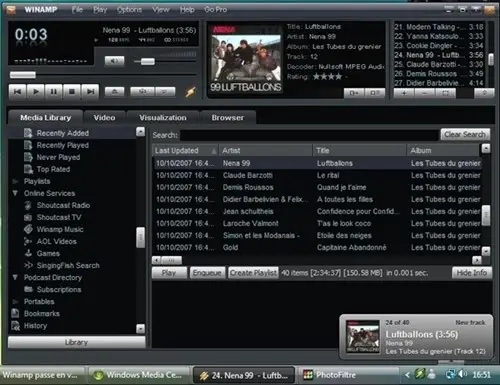The width and height of the screenshot is (500, 385).
Task: Toggle the repeat button
Action: click(165, 91)
